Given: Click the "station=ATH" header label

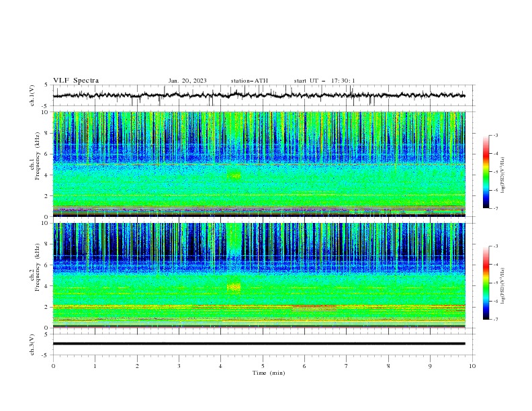Looking at the screenshot, I should [x=249, y=81].
